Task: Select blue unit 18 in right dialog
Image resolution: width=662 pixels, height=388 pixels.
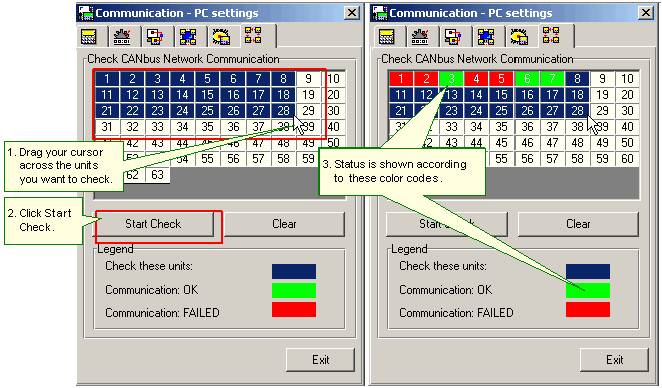Action: point(577,95)
